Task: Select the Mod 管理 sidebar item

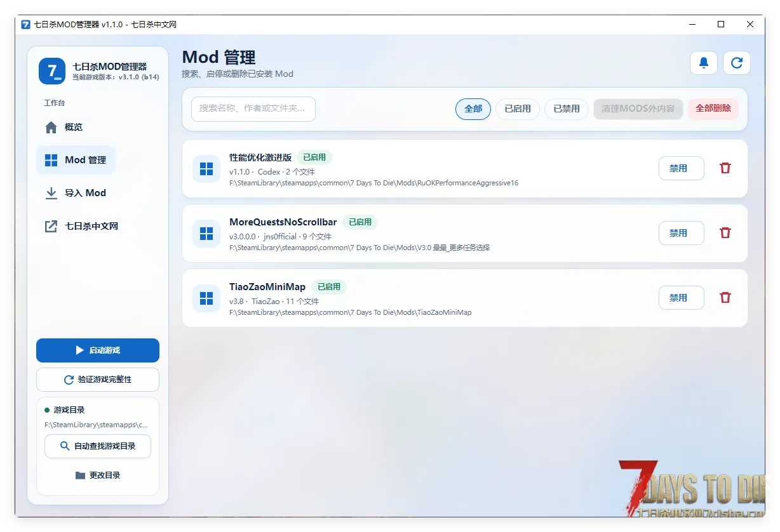Action: (x=76, y=160)
